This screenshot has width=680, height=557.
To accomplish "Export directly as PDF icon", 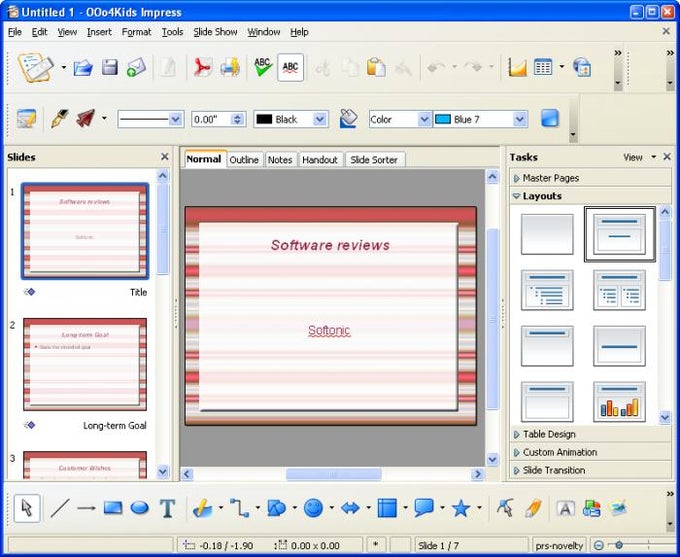I will 203,68.
